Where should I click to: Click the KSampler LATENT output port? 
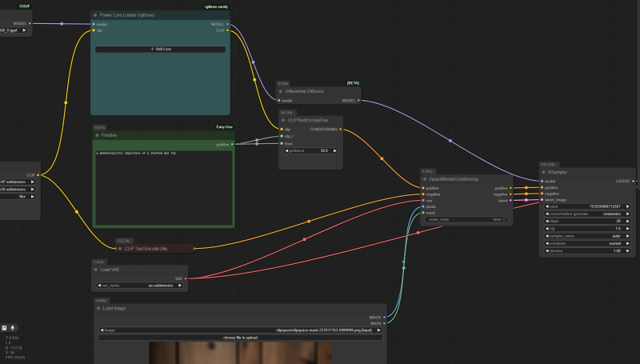click(632, 182)
